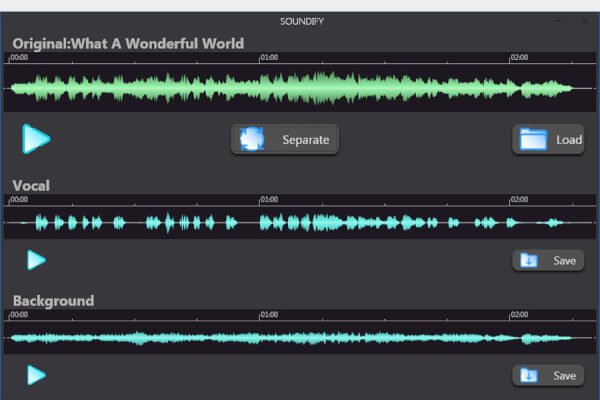600x400 pixels.
Task: Click the 'Original:What A Wonderful World' title
Action: [x=128, y=44]
